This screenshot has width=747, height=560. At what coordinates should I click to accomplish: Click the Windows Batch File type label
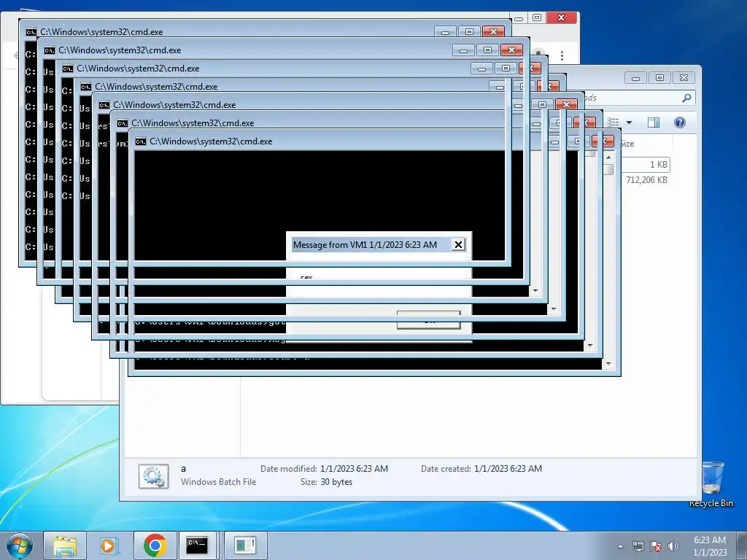tap(218, 482)
